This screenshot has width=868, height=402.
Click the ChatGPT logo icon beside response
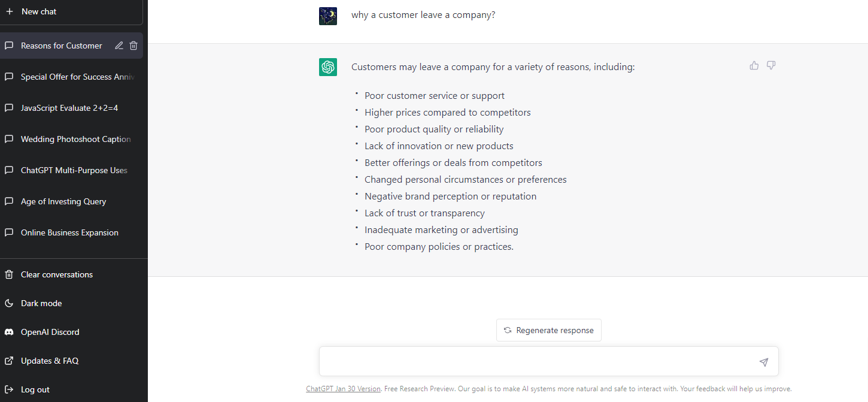[x=328, y=67]
